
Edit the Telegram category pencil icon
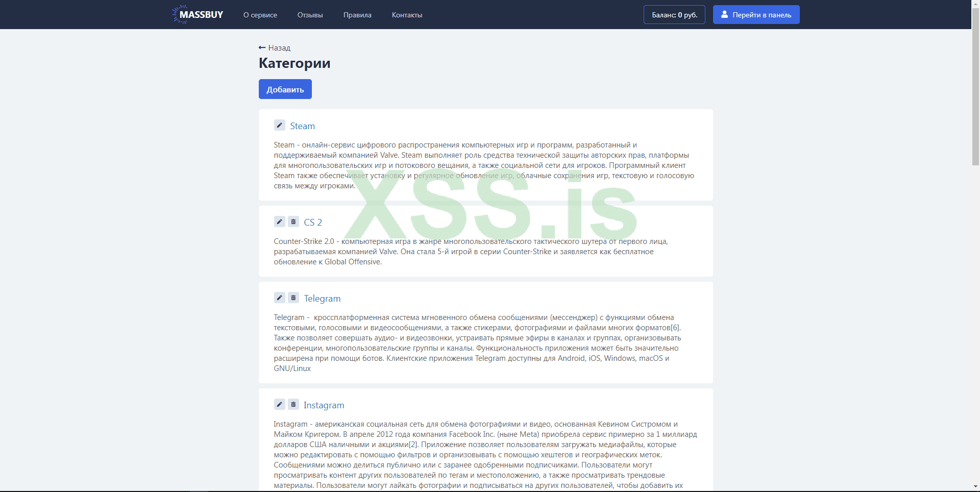click(280, 298)
